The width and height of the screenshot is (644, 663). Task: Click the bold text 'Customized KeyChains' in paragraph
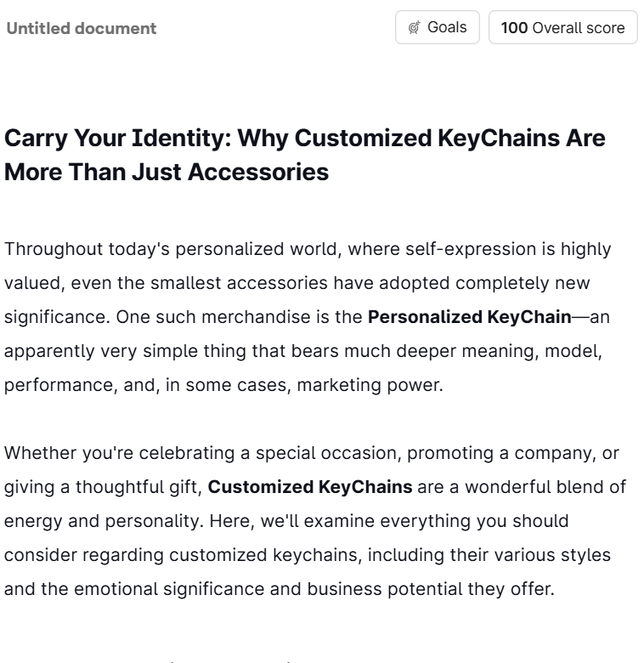pos(310,487)
